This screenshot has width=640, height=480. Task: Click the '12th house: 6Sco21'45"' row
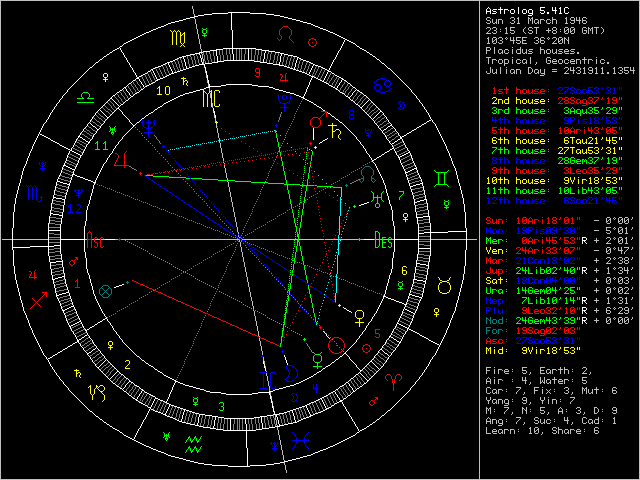tap(554, 201)
